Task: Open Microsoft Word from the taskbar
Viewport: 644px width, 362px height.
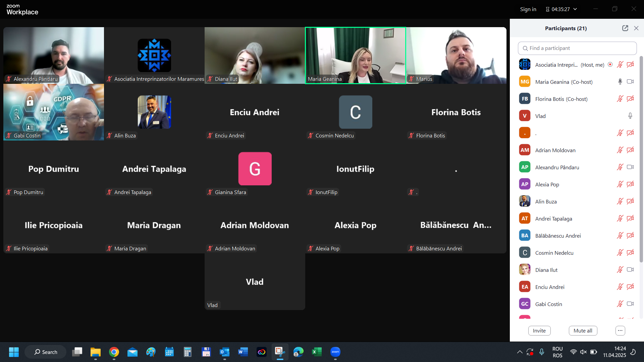Action: click(243, 352)
